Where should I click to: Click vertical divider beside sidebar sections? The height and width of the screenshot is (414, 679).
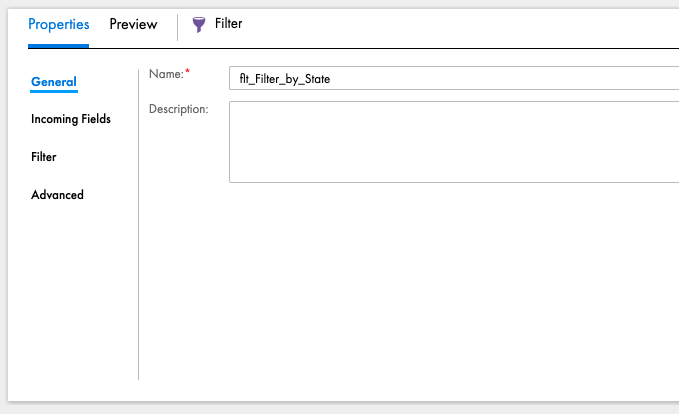(x=139, y=225)
